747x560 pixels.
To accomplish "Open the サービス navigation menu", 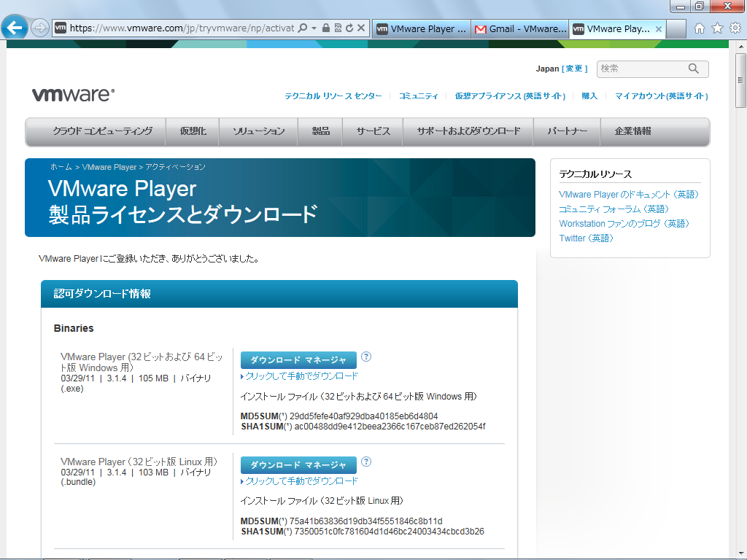I will 373,131.
